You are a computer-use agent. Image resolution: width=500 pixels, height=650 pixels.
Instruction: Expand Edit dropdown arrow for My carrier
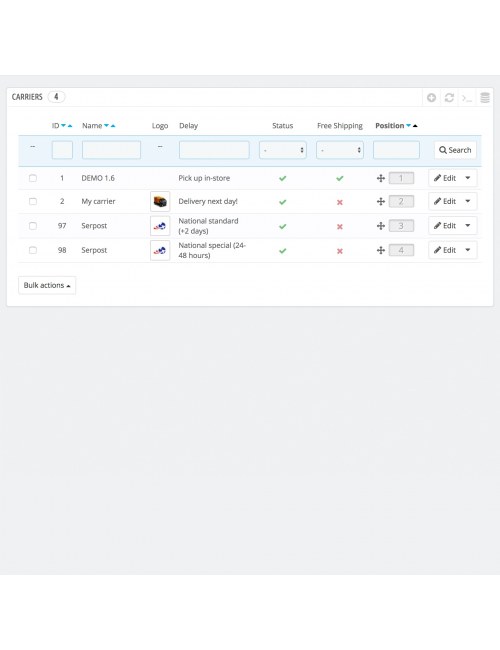point(468,201)
